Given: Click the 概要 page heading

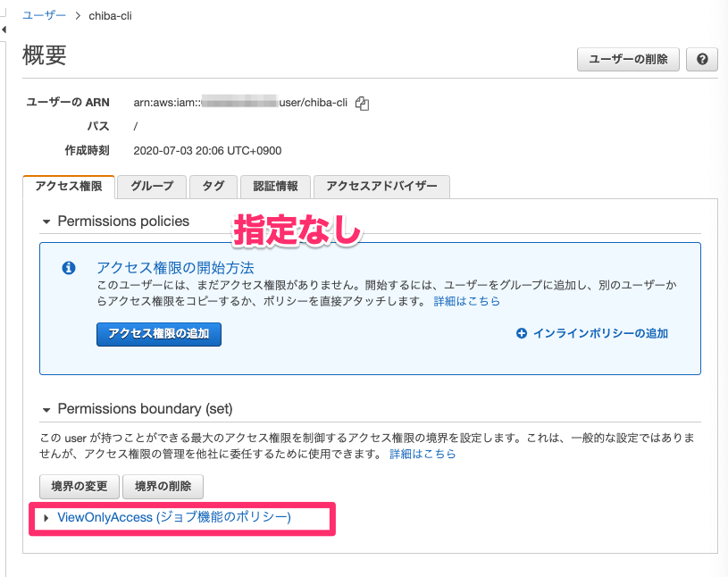Looking at the screenshot, I should coord(45,55).
